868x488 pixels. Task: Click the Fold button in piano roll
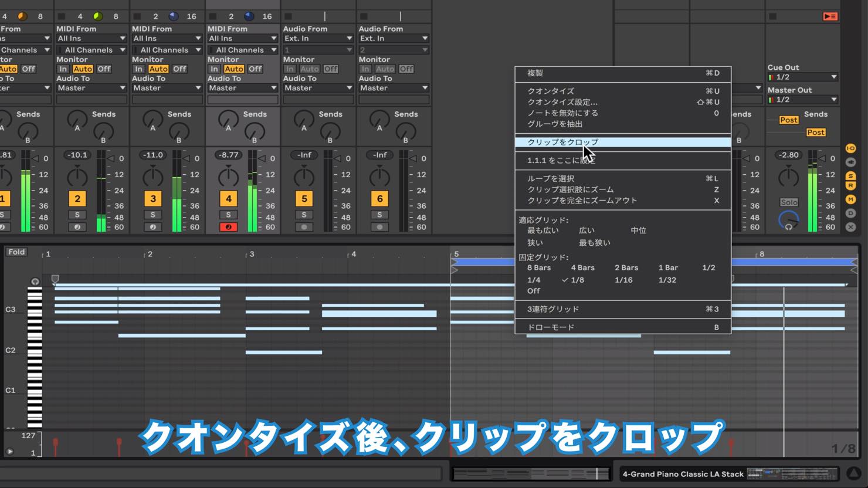pyautogui.click(x=16, y=252)
